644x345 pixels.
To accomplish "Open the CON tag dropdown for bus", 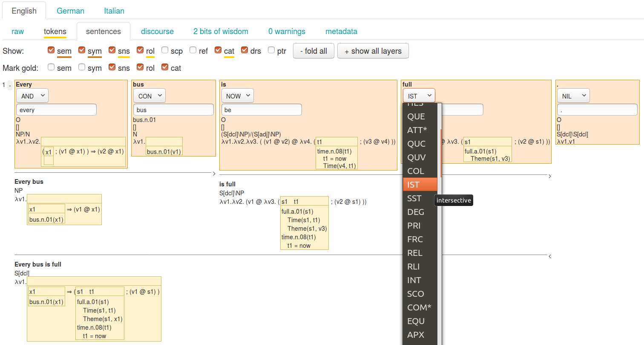I will coord(149,96).
